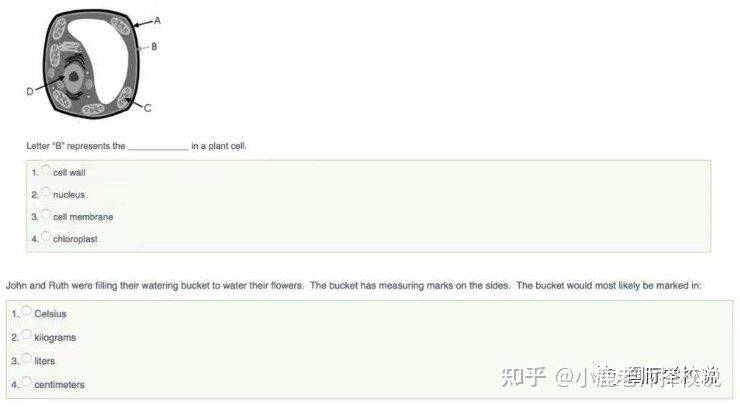Select the "cell wall" radio button

(46, 170)
